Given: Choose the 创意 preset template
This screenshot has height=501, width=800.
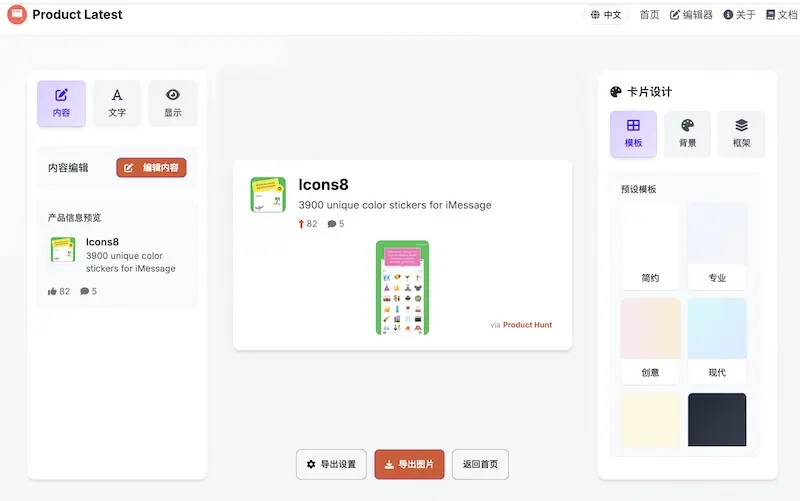Looking at the screenshot, I should [650, 341].
